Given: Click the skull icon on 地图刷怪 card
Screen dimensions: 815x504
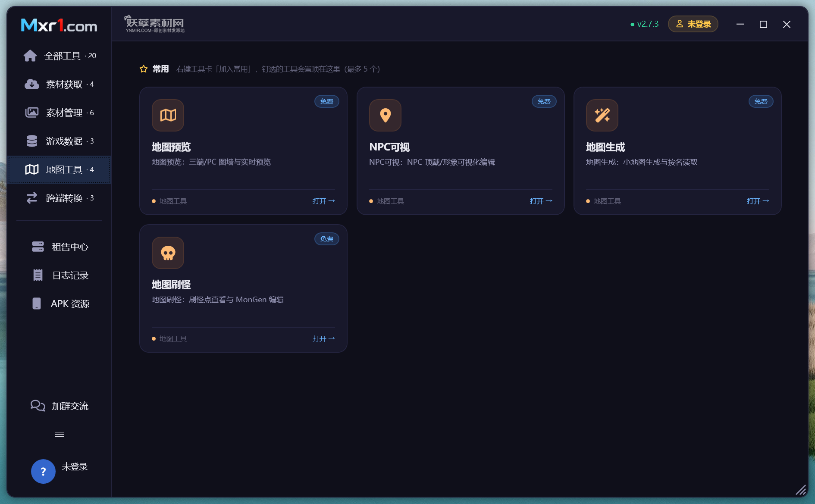Looking at the screenshot, I should click(x=168, y=253).
